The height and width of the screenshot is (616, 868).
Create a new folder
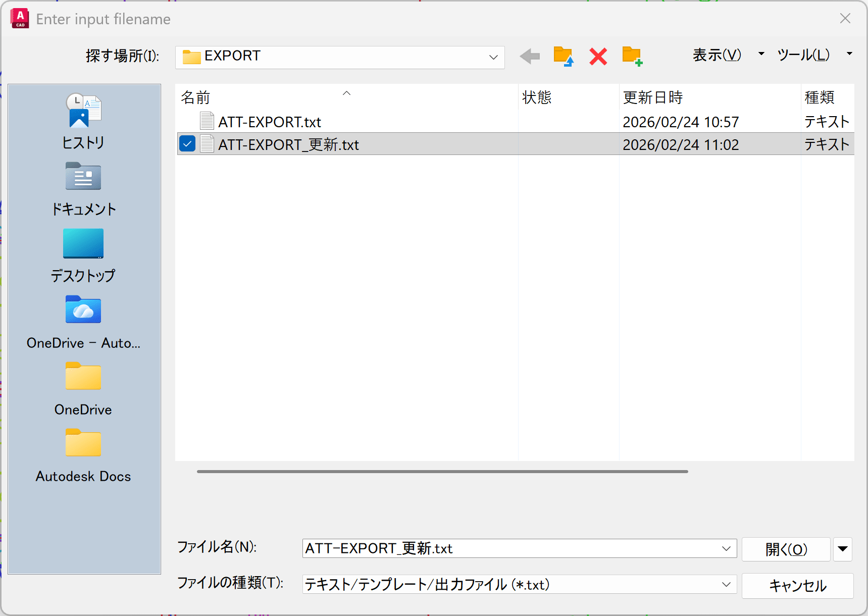632,56
